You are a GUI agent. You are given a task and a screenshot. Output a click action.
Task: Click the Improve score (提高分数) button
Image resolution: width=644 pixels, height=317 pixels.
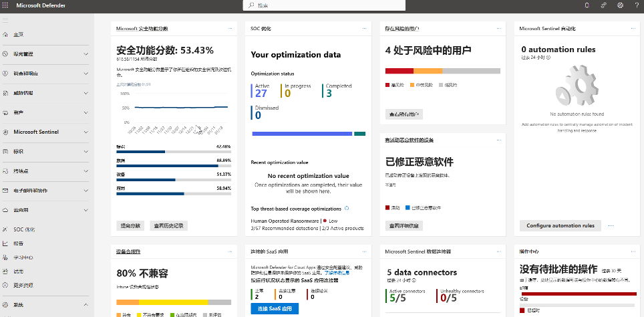130,225
